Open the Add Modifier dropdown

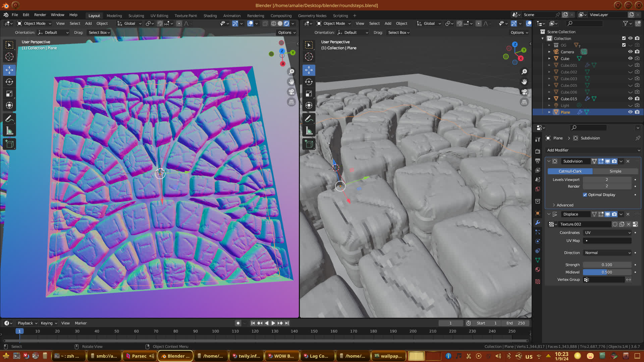(593, 150)
